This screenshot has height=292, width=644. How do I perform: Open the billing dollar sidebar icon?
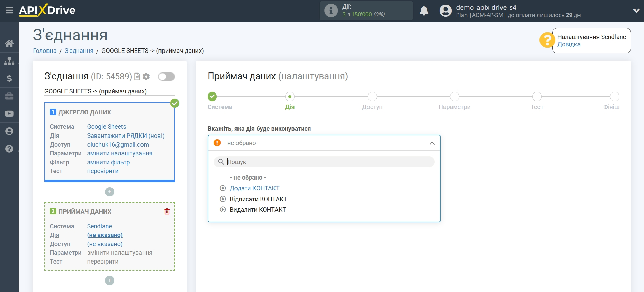(9, 79)
